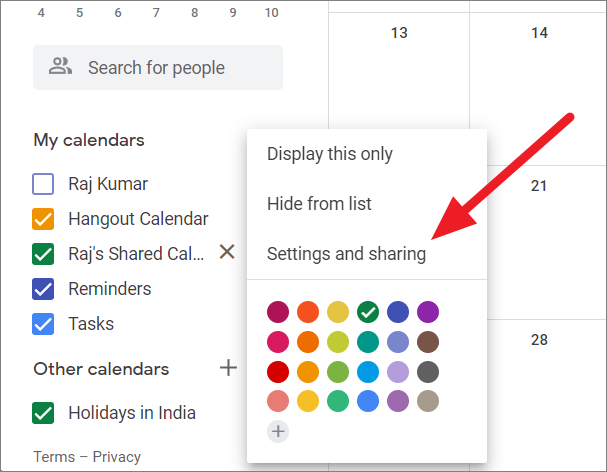The width and height of the screenshot is (607, 472).
Task: Click the people icon in search box
Action: coord(60,66)
